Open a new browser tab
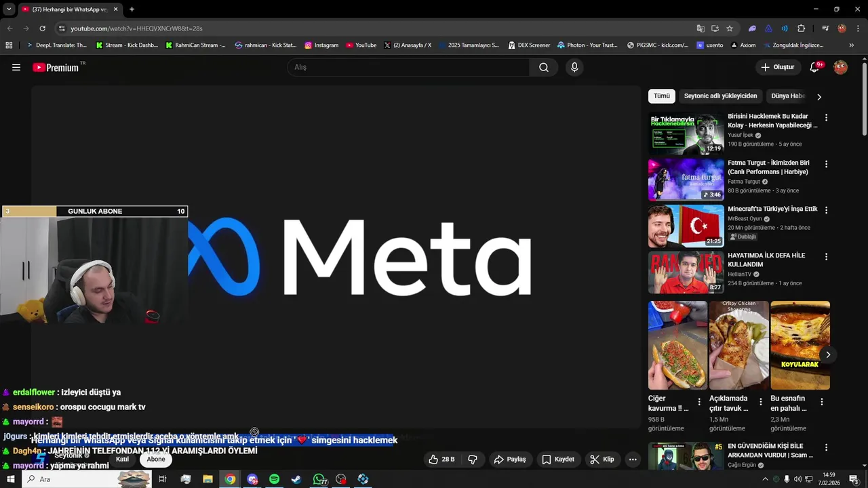 pos(132,9)
